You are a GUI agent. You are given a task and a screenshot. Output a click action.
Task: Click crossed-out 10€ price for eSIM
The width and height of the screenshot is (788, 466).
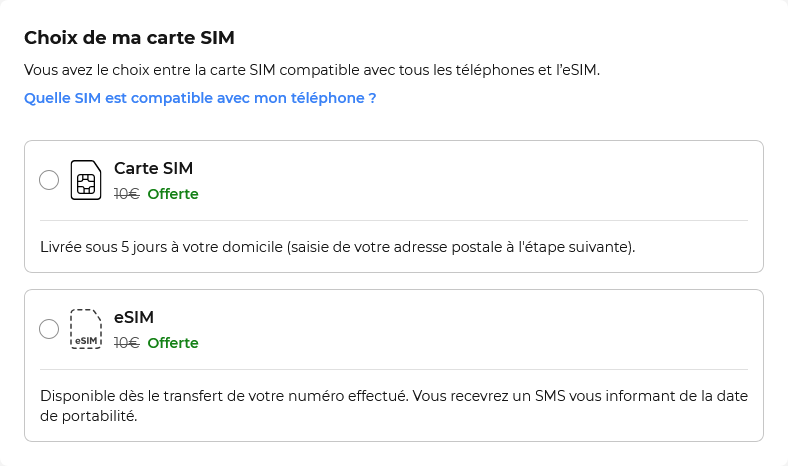tap(126, 343)
